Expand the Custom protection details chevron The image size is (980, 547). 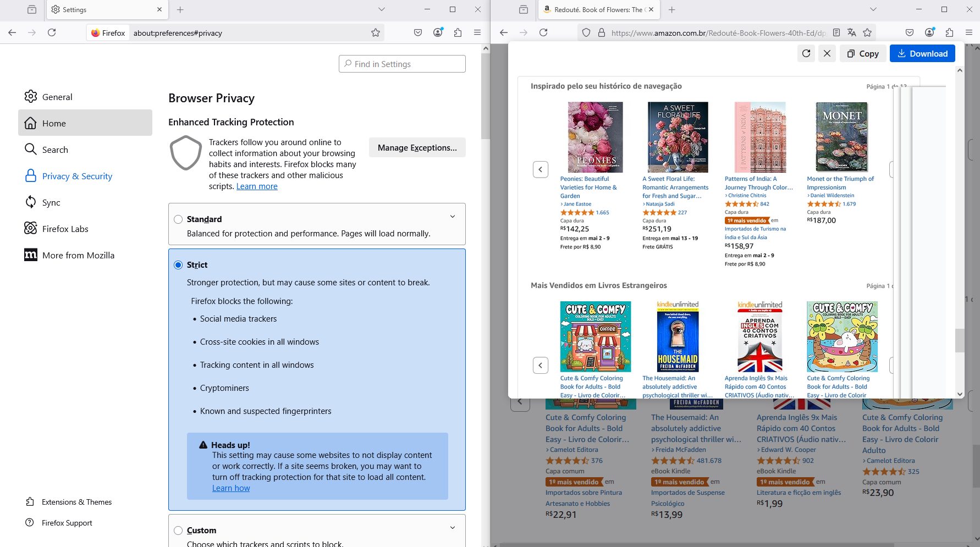click(x=453, y=528)
